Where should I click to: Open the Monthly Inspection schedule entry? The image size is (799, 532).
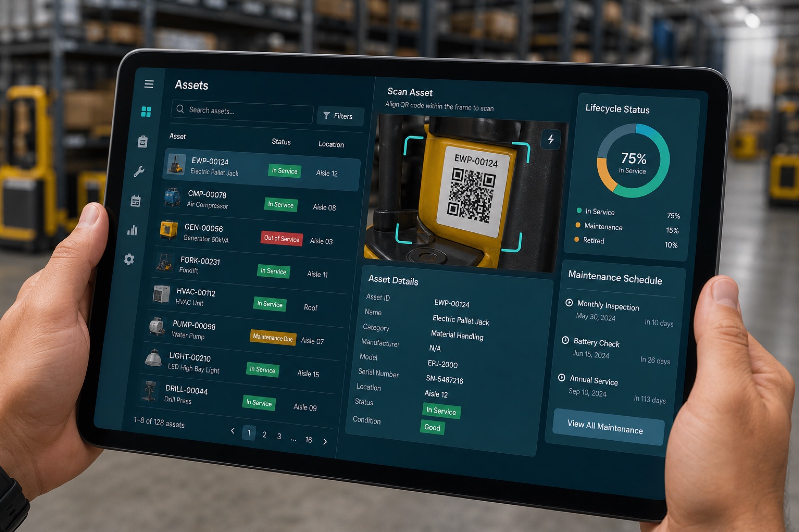(x=619, y=313)
